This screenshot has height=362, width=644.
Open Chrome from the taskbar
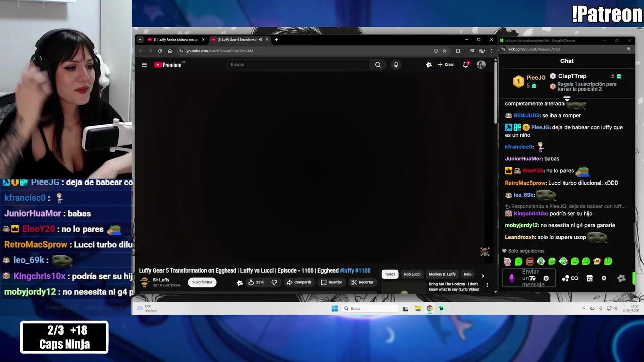click(429, 308)
